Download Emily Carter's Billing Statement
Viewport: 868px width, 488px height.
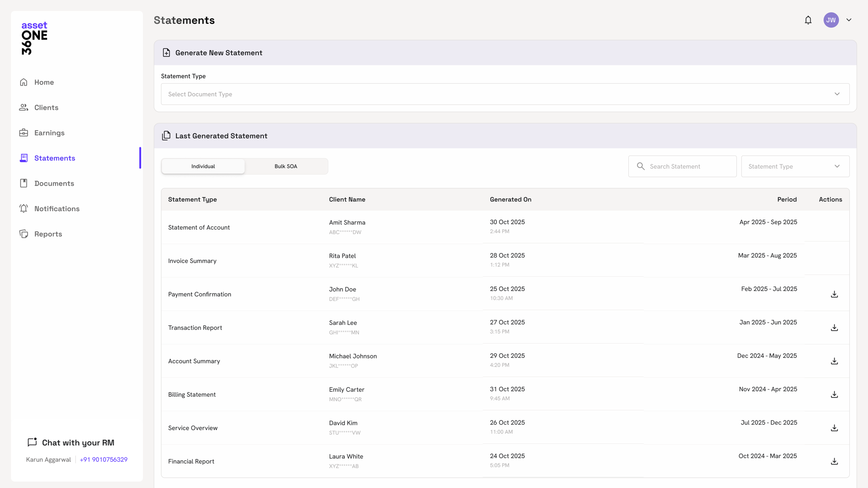pos(834,394)
